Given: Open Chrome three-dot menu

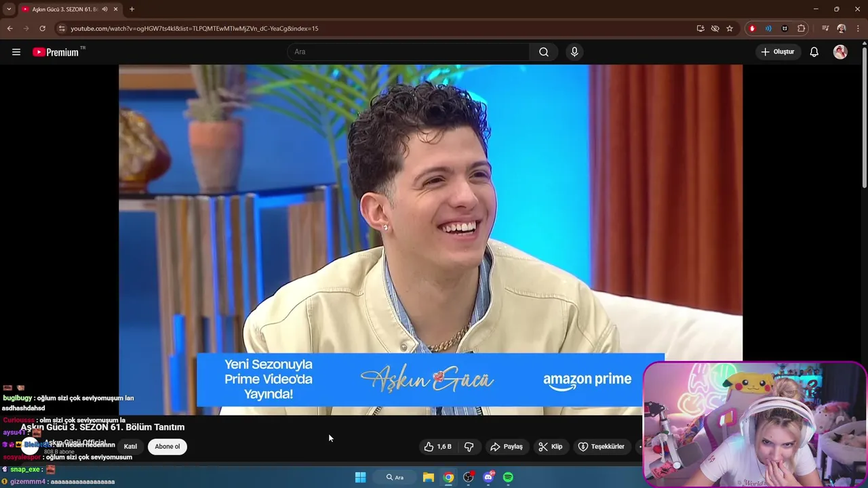Looking at the screenshot, I should coord(858,28).
